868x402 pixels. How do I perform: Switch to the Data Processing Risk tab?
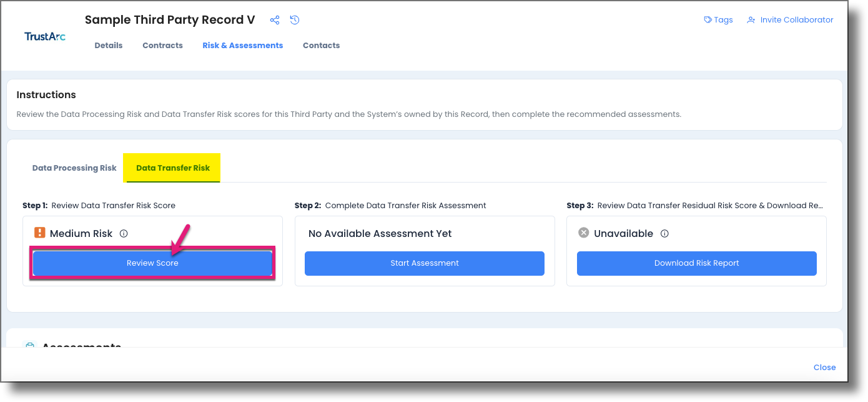(x=74, y=168)
